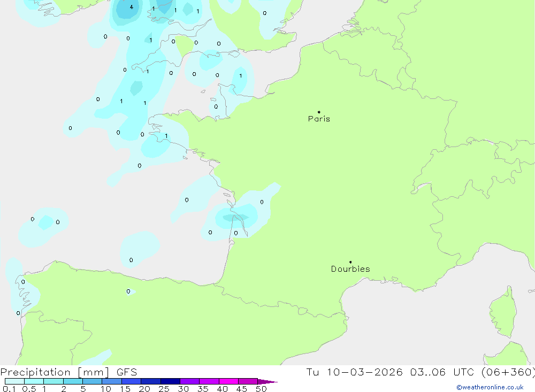Select the 0.1–0.5 mm legend swatch
Image resolution: width=535 pixels, height=392 pixels.
point(14,381)
